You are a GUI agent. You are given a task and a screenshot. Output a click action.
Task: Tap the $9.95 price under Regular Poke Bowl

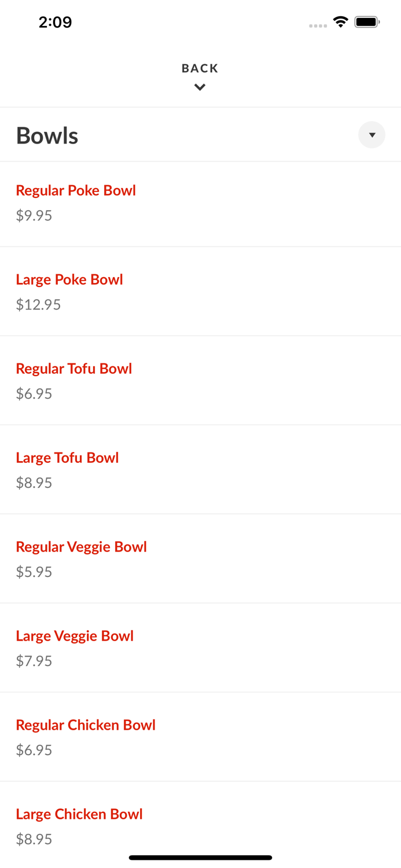coord(34,215)
